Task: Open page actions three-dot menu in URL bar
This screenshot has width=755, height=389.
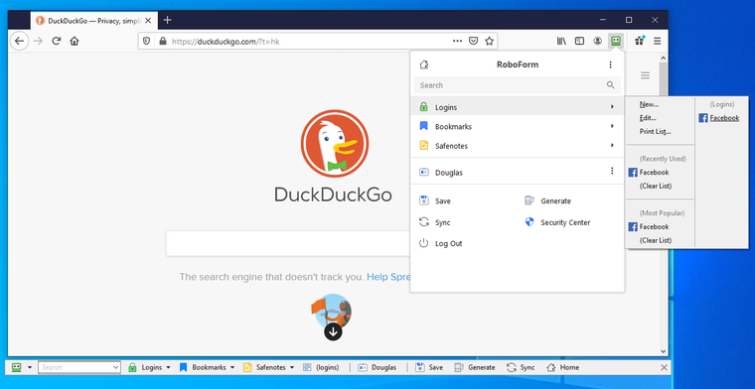Action: point(457,41)
